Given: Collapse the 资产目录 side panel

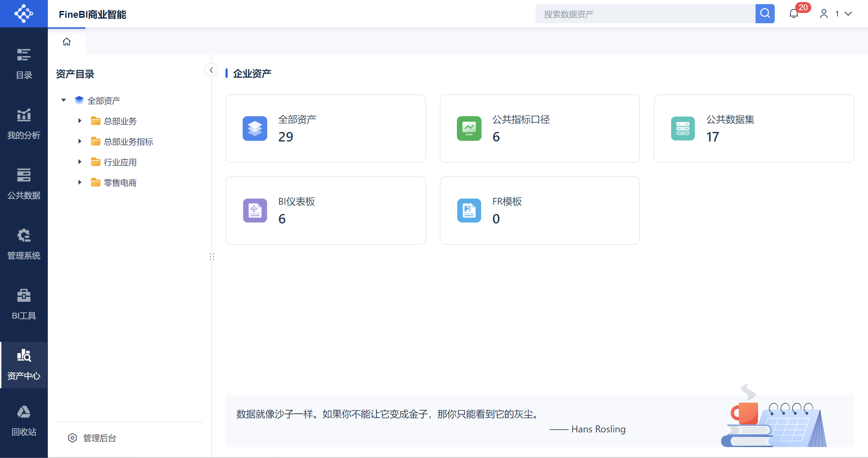Looking at the screenshot, I should [211, 70].
